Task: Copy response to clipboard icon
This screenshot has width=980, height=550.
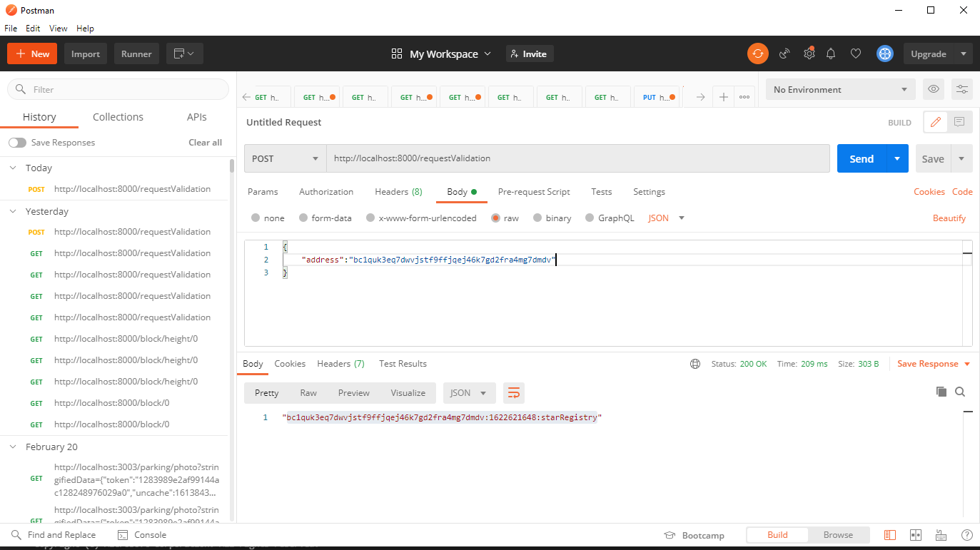Action: [941, 392]
